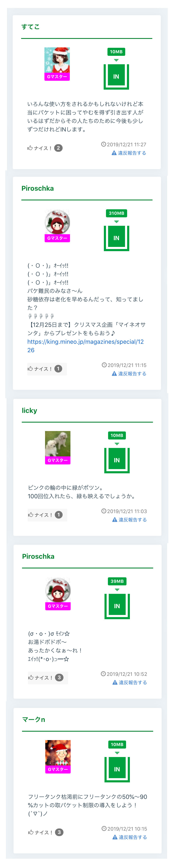This screenshot has width=176, height=868.
Task: Click the IN box in licky's post
Action: (117, 460)
